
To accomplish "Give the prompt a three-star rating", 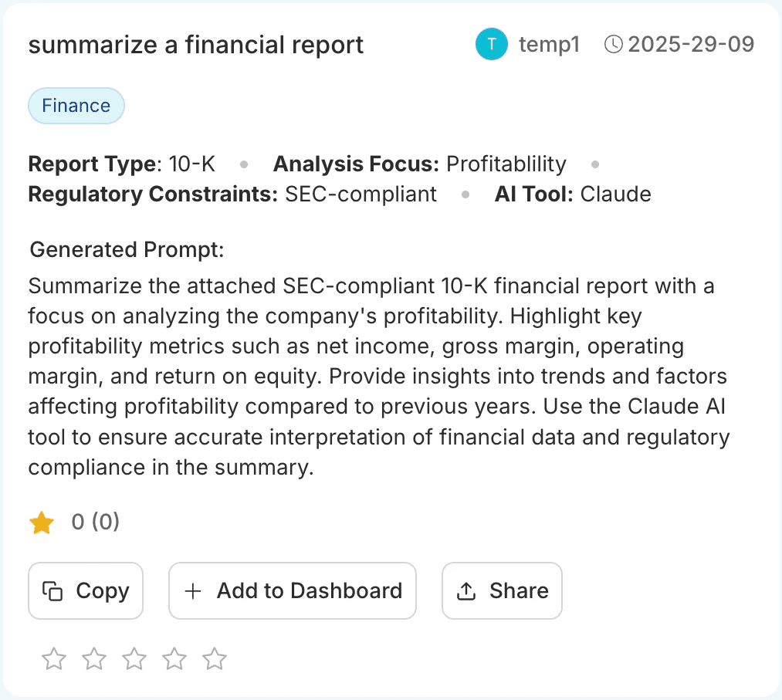I will (134, 658).
